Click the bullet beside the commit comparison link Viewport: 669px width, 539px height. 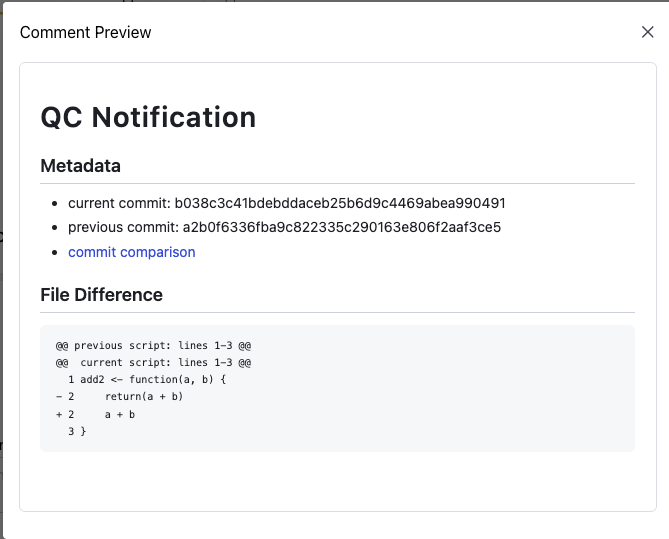pos(55,253)
